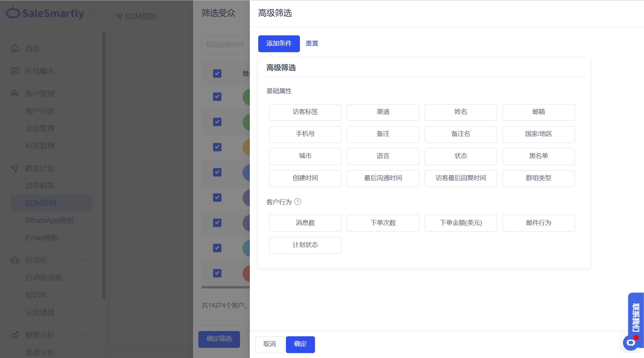Collapse the 群发计划 menu chevron
This screenshot has height=358, width=644.
point(84,168)
